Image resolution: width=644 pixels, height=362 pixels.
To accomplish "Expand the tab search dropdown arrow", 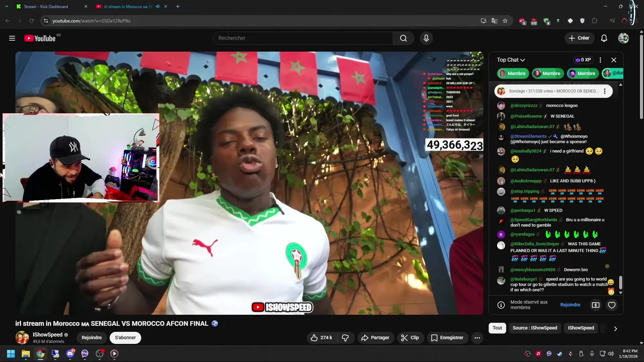I will 6,7.
